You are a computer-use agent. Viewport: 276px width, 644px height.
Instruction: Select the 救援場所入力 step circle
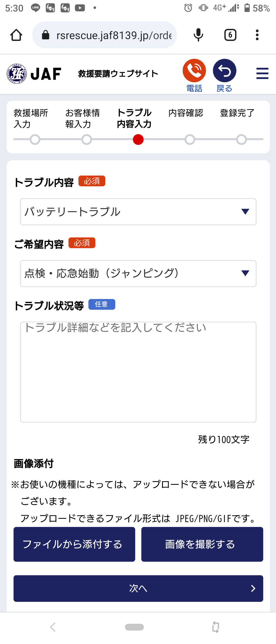(35, 140)
